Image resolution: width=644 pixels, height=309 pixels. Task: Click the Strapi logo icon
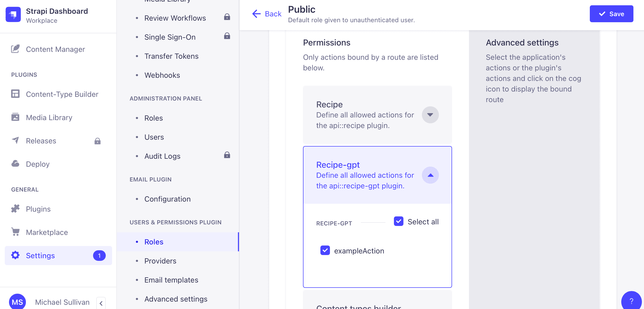(13, 15)
